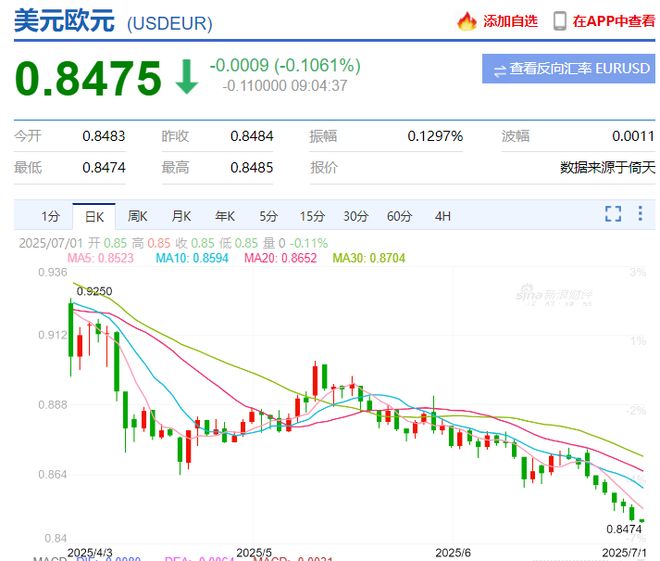Screen dimensions: 660x561
Task: Click the MA5: 0.8523 indicator label
Action: tap(101, 258)
